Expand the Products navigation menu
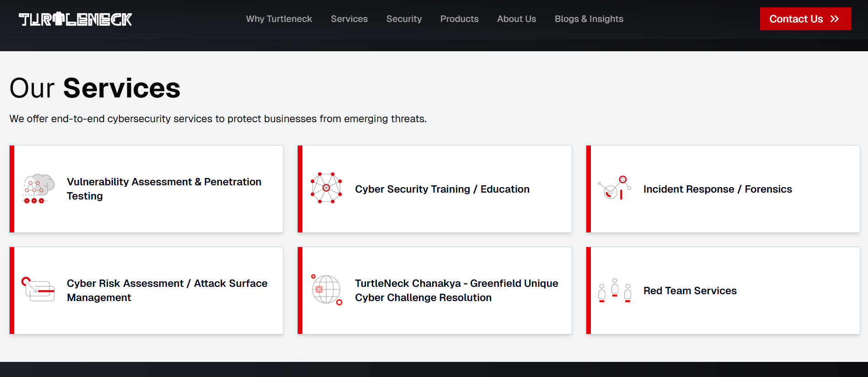The image size is (868, 377). (x=459, y=19)
